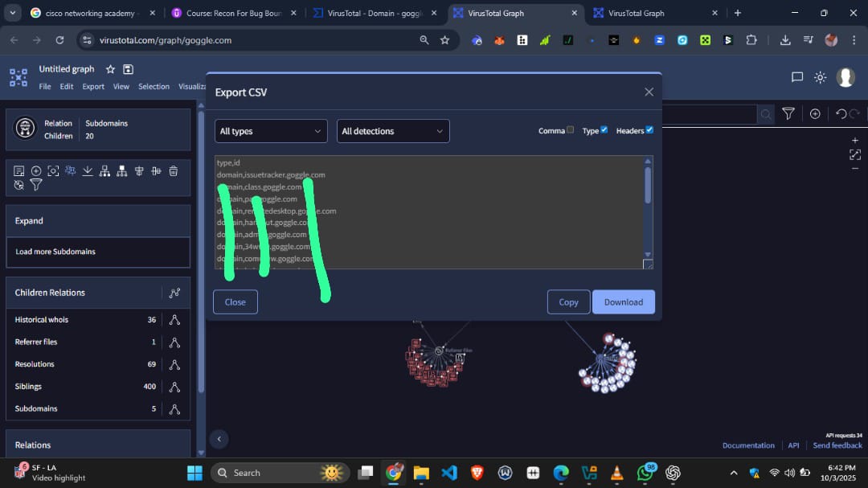Align nodes horizontally icon
The width and height of the screenshot is (868, 488).
coord(156,171)
